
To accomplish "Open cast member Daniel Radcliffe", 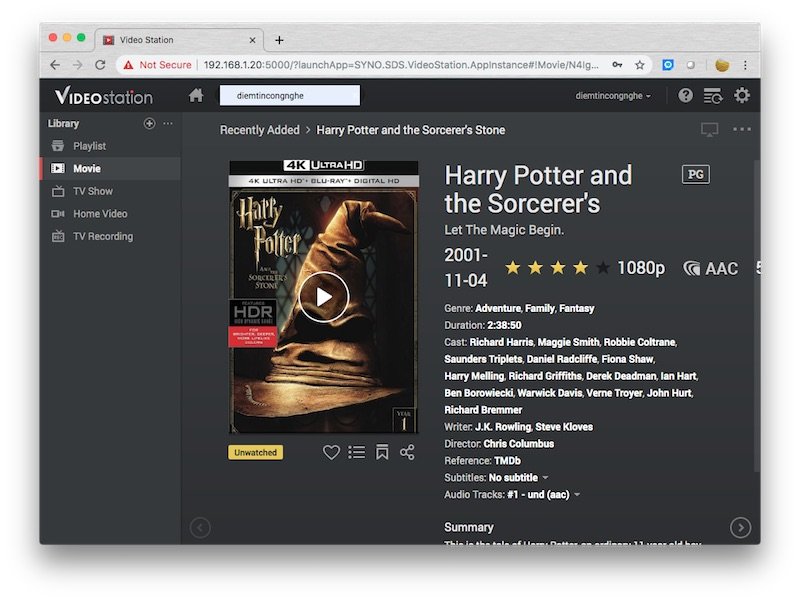I will pyautogui.click(x=562, y=359).
